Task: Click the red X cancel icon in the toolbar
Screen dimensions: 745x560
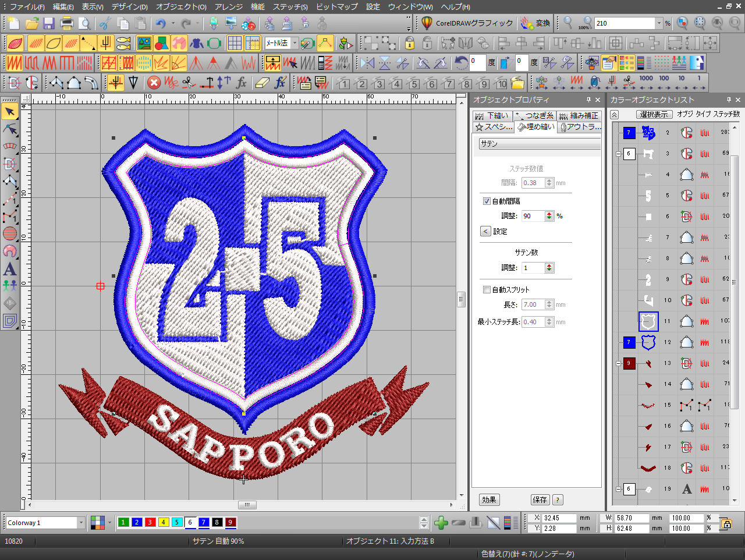Action: pos(154,83)
